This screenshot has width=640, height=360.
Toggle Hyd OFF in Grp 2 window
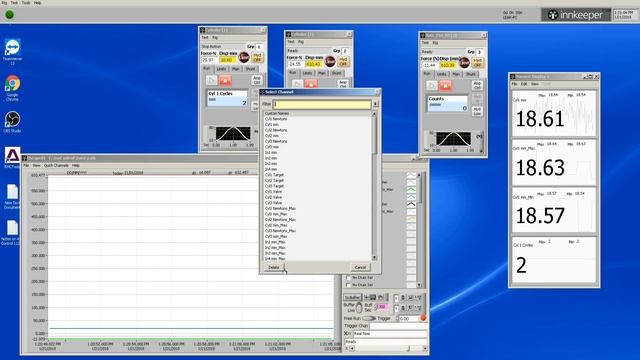click(x=343, y=62)
